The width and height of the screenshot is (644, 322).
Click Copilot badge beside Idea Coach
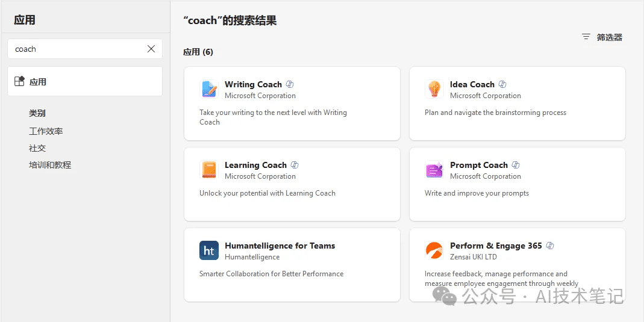(x=502, y=84)
